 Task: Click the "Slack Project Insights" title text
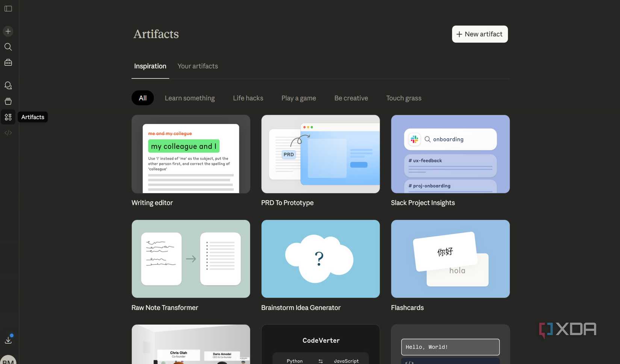(423, 203)
